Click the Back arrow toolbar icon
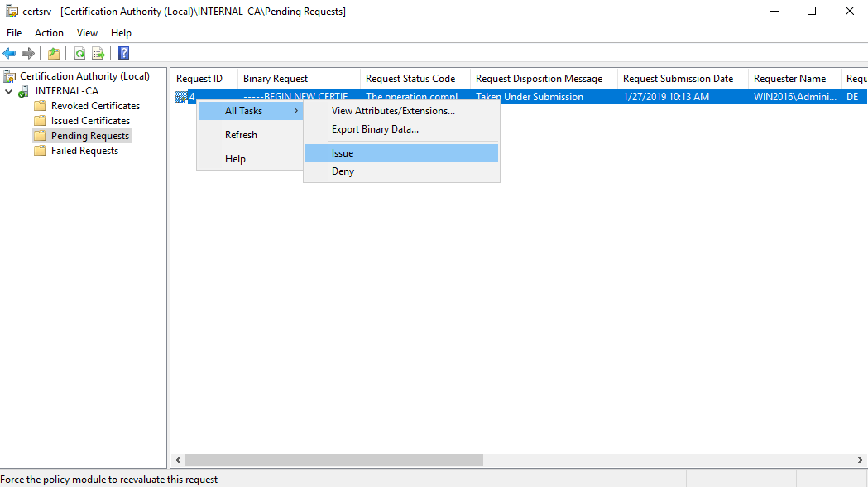The image size is (868, 487). pos(9,54)
